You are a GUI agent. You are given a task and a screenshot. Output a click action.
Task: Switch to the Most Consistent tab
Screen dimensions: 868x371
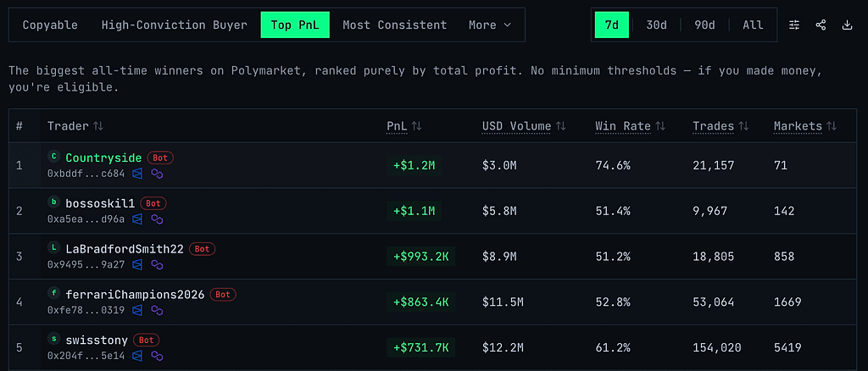395,25
